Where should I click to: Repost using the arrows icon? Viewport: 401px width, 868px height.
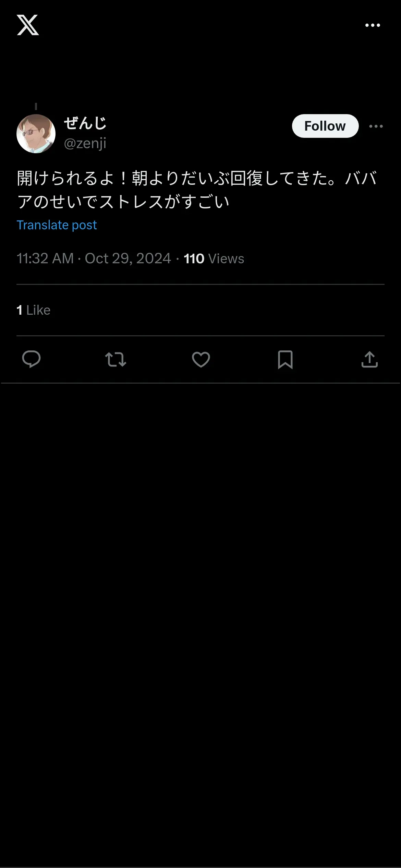[116, 359]
